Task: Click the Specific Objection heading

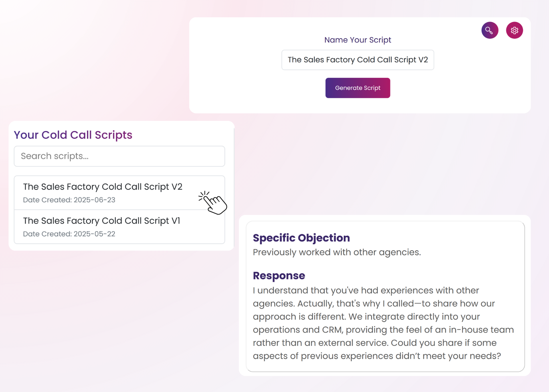Action: pos(301,238)
